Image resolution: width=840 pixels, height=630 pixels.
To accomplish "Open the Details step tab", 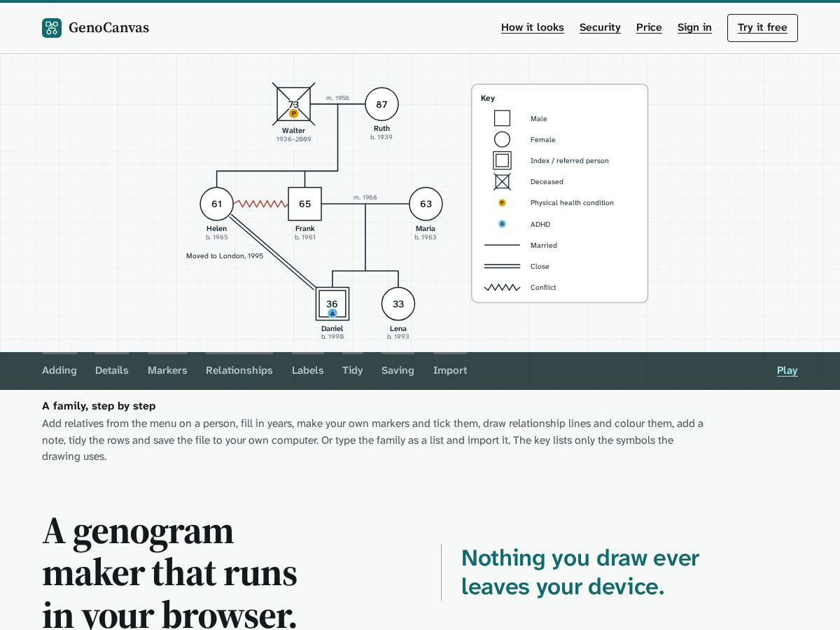I will pos(112,370).
